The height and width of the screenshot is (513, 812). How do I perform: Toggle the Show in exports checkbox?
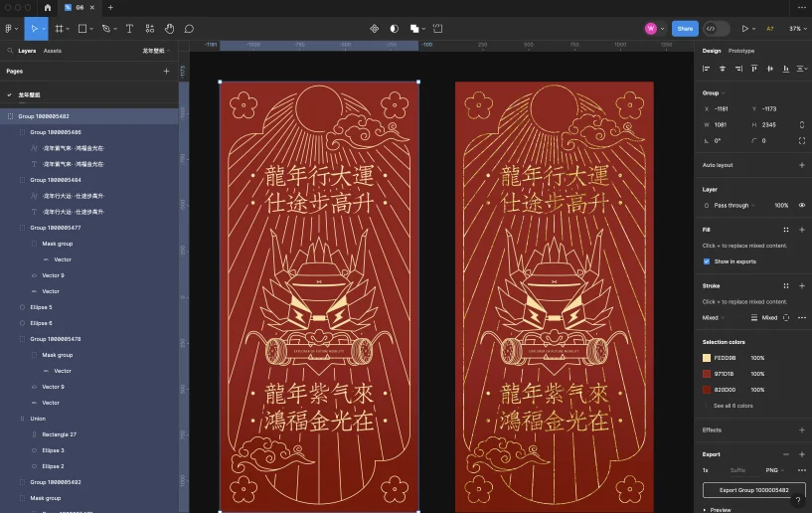[x=707, y=261]
